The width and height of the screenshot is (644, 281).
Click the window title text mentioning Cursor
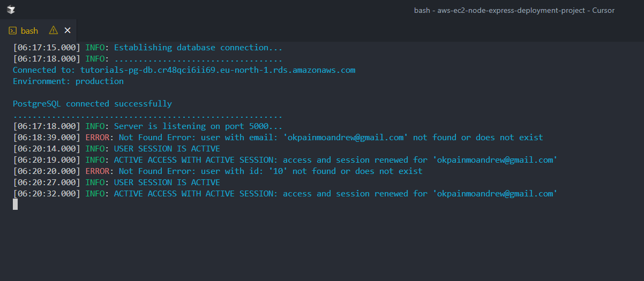[514, 10]
